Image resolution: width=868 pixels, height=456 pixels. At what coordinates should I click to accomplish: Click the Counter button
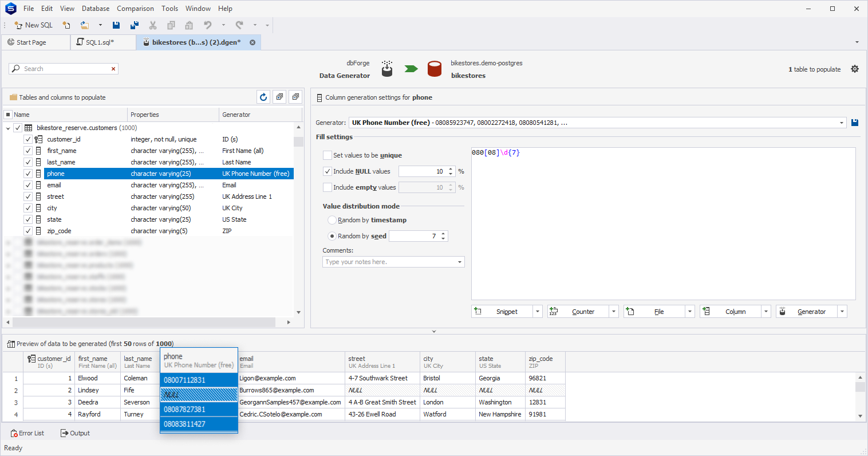(x=578, y=312)
